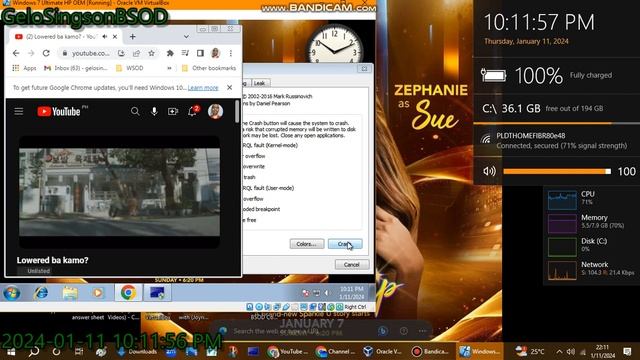Open the WSOD bookmarks folder

[x=130, y=68]
